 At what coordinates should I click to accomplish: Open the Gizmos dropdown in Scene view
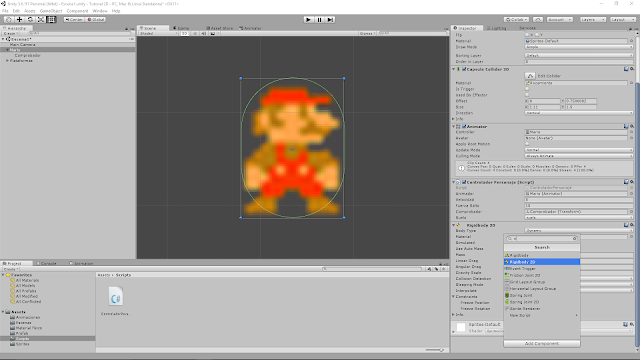(367, 33)
